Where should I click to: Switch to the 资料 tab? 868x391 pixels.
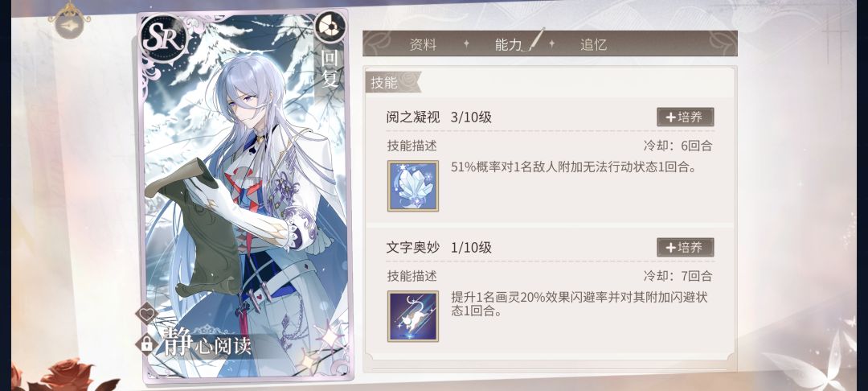pyautogui.click(x=423, y=45)
